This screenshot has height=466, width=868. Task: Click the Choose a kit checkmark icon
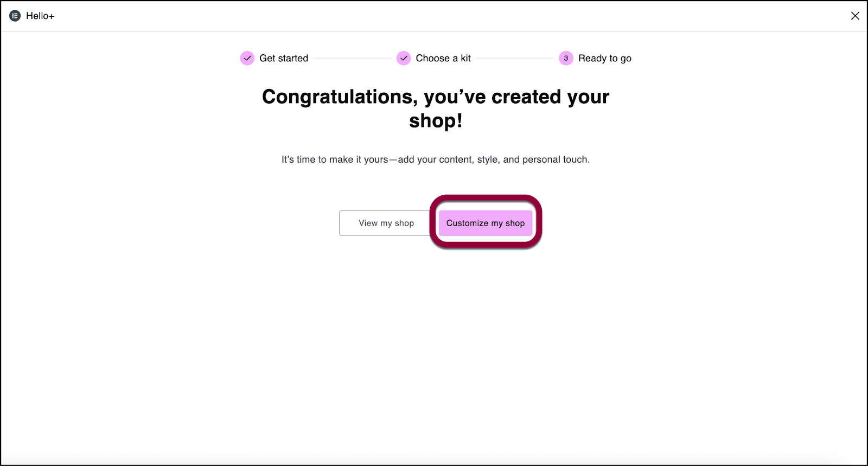point(404,58)
